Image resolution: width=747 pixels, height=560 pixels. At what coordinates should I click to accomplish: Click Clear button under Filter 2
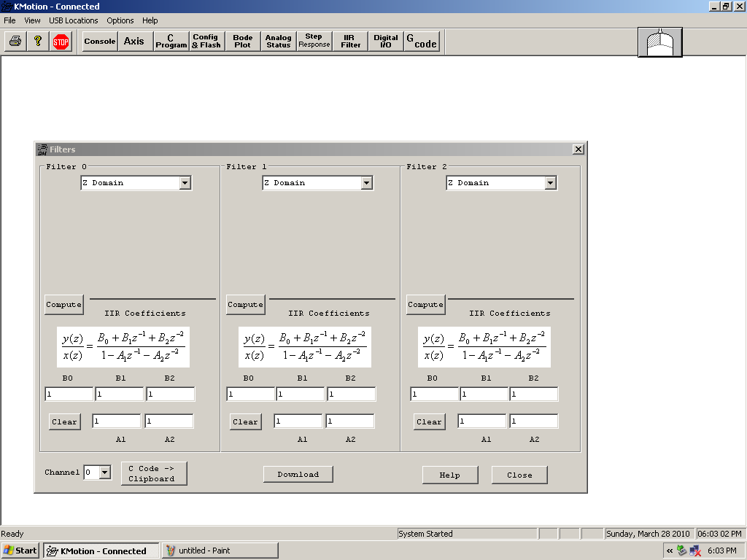[x=429, y=421]
